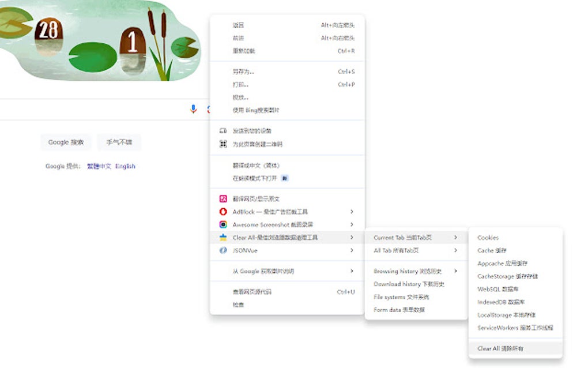Expand the Google image description submenu arrow
The height and width of the screenshot is (368, 588).
pyautogui.click(x=352, y=271)
